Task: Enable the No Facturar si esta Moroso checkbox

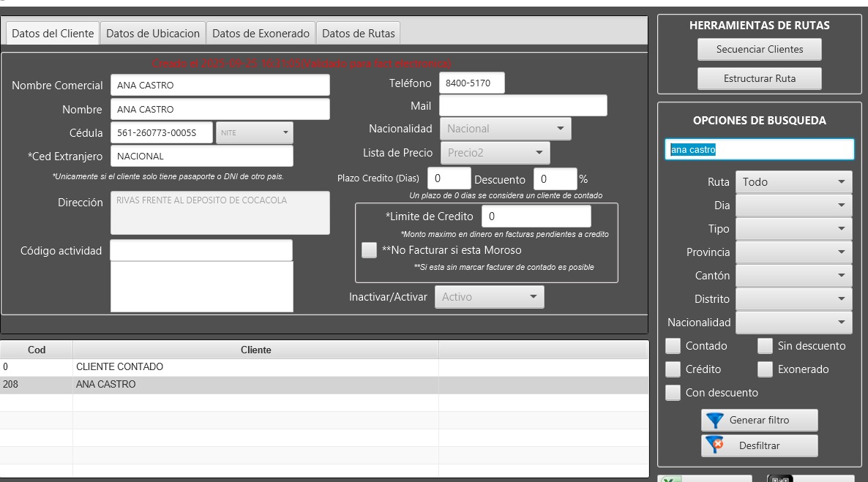Action: [x=370, y=250]
